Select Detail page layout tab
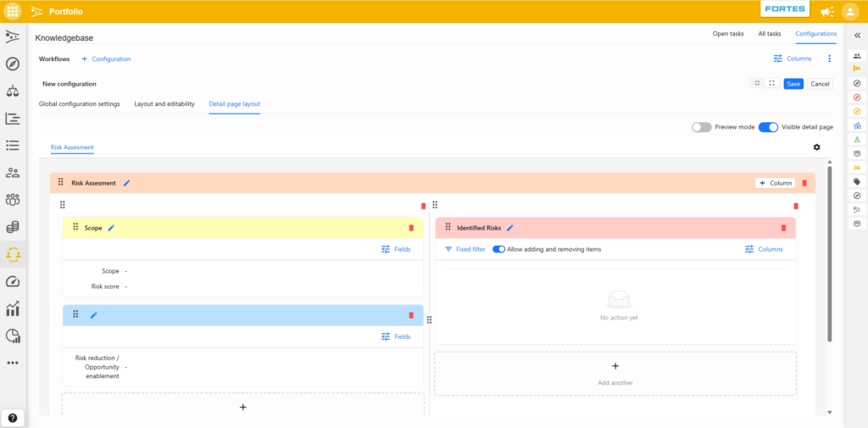 point(234,104)
